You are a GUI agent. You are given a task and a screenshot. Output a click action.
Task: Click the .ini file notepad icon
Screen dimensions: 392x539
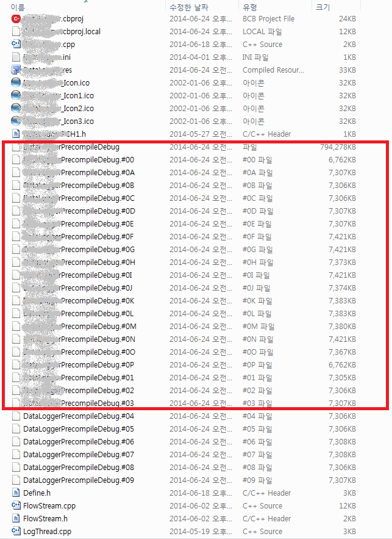click(16, 57)
